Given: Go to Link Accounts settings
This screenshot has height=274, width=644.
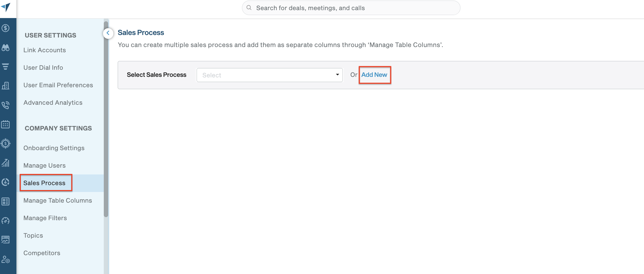Looking at the screenshot, I should click(x=45, y=50).
